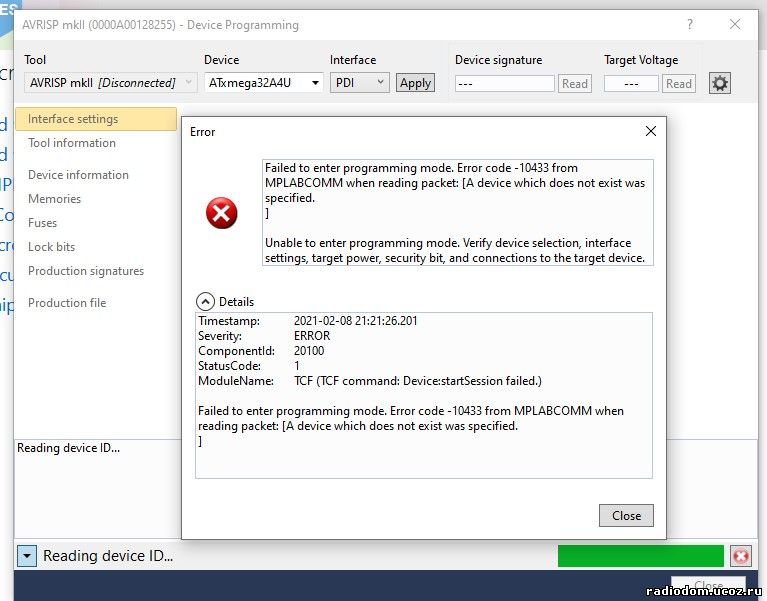Collapse the Details section arrow

point(205,302)
